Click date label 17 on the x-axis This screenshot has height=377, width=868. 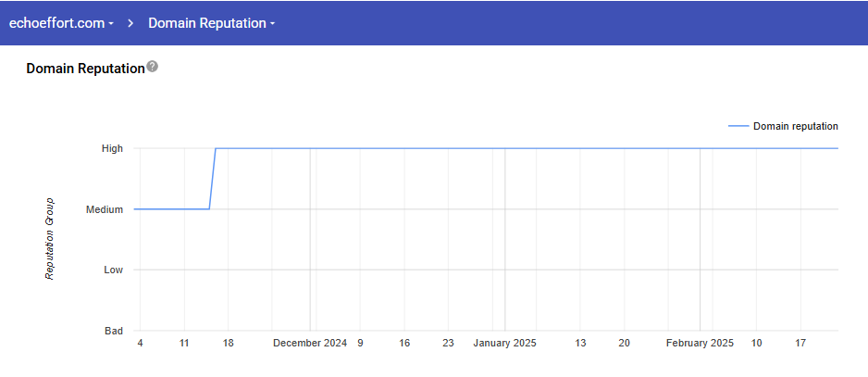pyautogui.click(x=800, y=343)
